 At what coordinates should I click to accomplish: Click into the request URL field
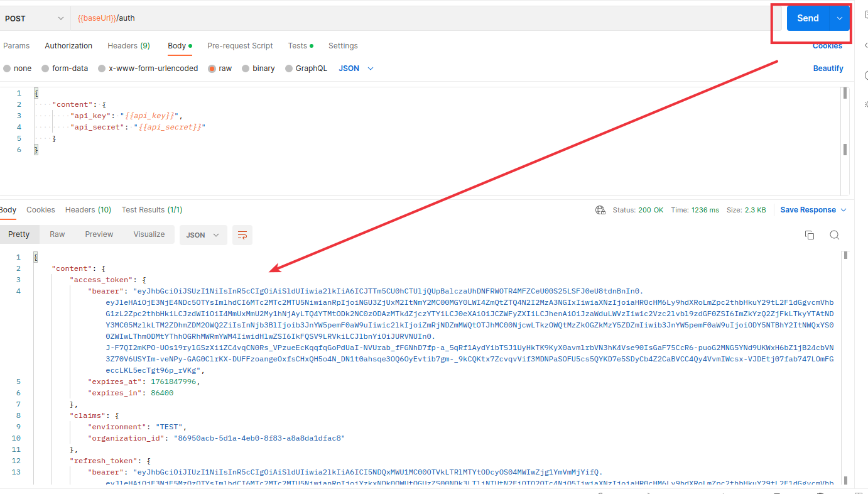(x=421, y=18)
